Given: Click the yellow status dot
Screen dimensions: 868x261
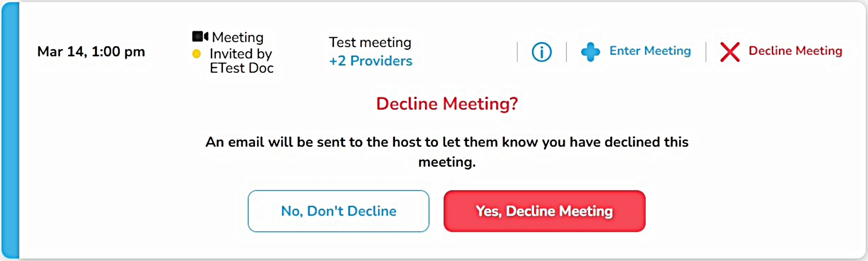Looking at the screenshot, I should 197,54.
